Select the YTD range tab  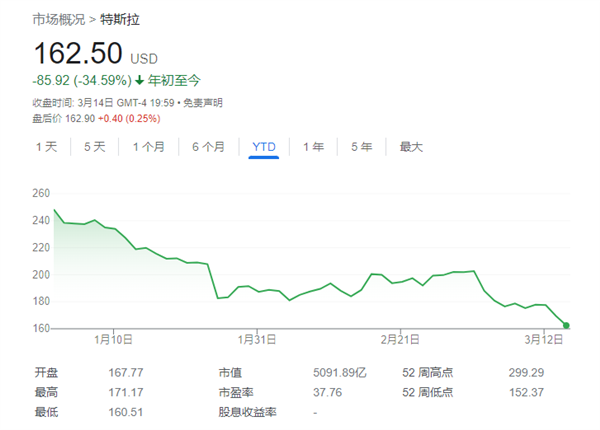[x=264, y=147]
